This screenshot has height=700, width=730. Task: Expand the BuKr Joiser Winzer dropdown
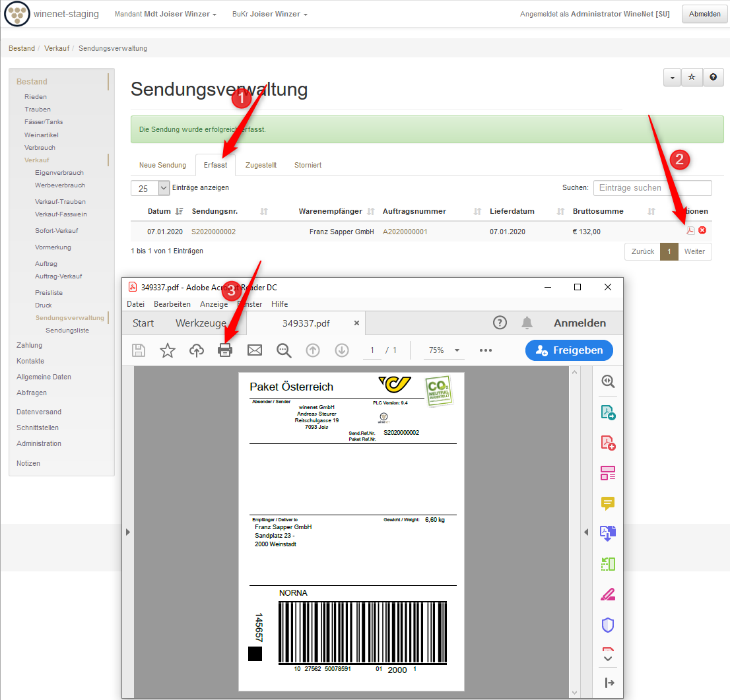coord(269,14)
